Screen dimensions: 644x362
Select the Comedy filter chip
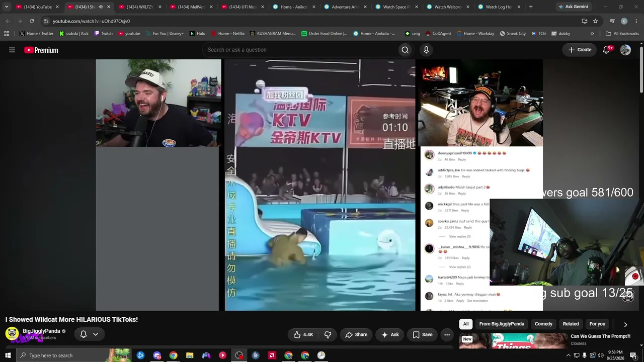543,324
